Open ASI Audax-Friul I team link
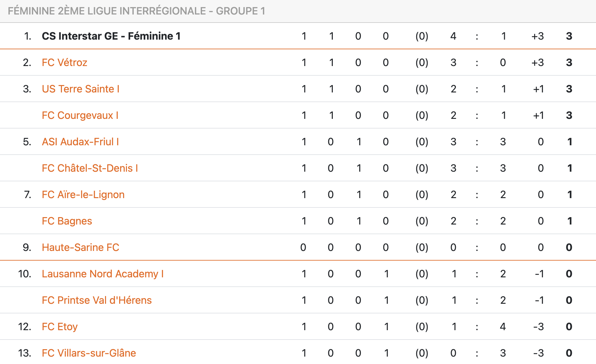This screenshot has width=596, height=364. click(x=81, y=142)
